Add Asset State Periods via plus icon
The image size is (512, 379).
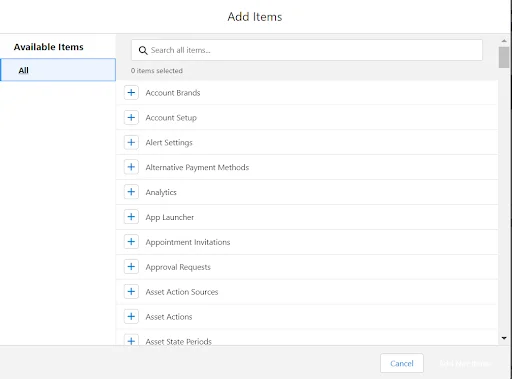click(x=131, y=340)
